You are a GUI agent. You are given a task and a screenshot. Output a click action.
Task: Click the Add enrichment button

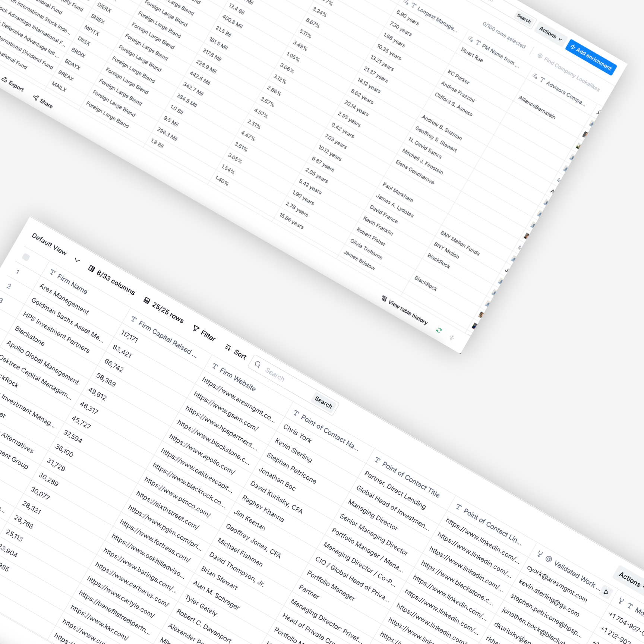click(x=591, y=57)
